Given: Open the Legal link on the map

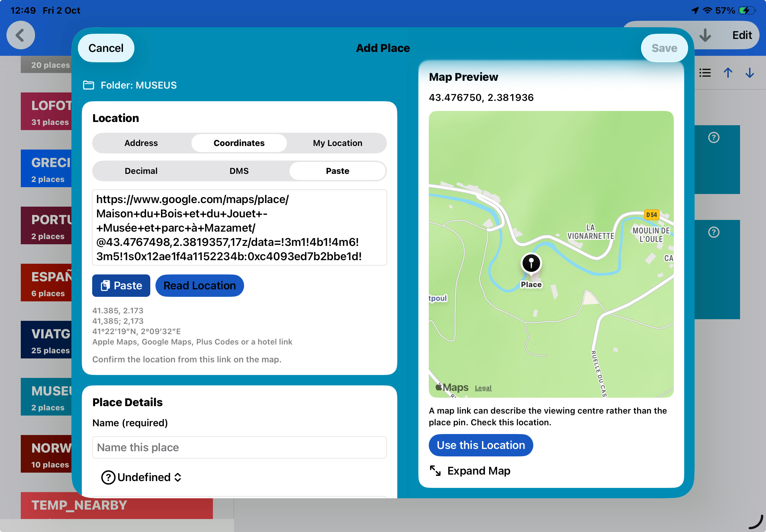Looking at the screenshot, I should coord(483,388).
